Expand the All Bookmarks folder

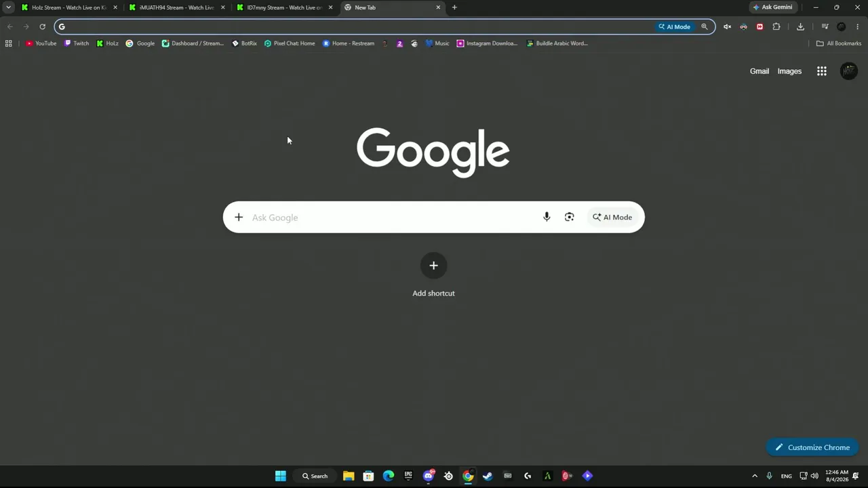pos(838,43)
